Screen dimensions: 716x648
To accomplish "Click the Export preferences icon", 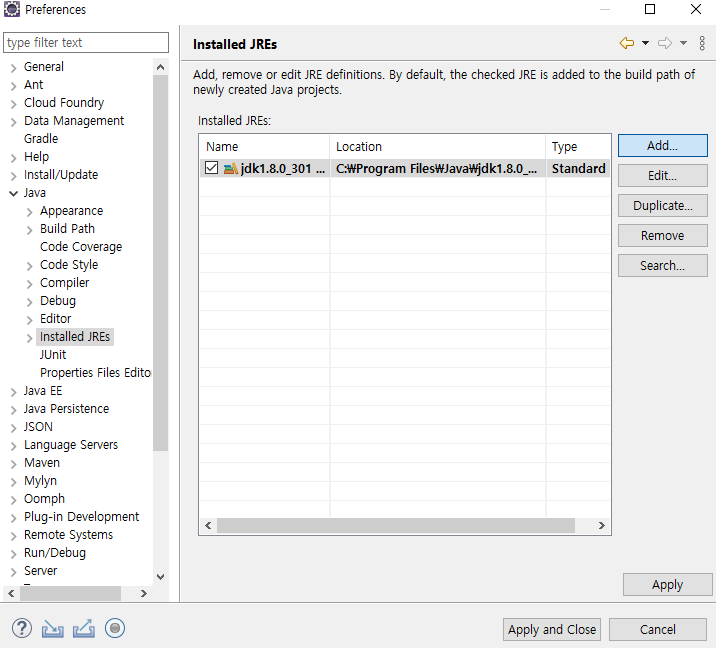I will [x=84, y=629].
